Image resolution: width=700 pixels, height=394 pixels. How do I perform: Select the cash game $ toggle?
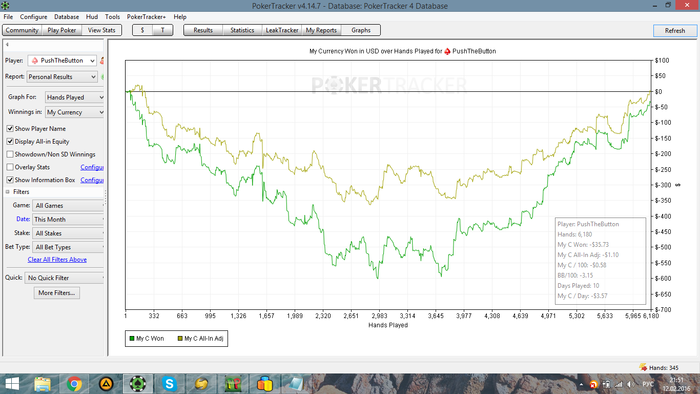[x=142, y=30]
